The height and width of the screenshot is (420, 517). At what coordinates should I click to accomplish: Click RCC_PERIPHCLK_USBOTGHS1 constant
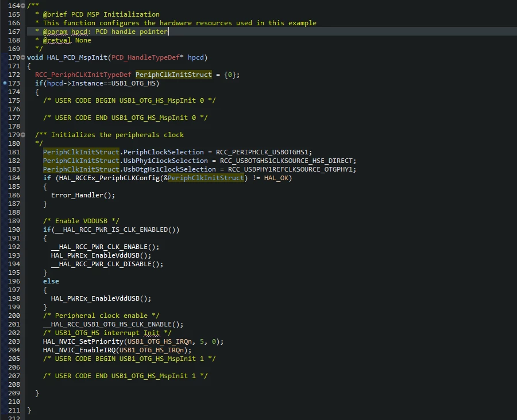263,152
